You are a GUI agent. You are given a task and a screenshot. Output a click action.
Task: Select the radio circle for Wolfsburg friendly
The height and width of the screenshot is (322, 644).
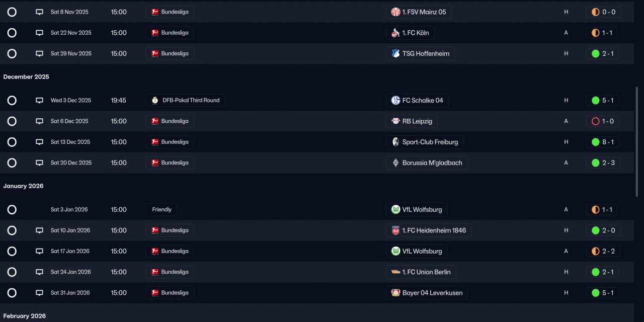point(12,210)
